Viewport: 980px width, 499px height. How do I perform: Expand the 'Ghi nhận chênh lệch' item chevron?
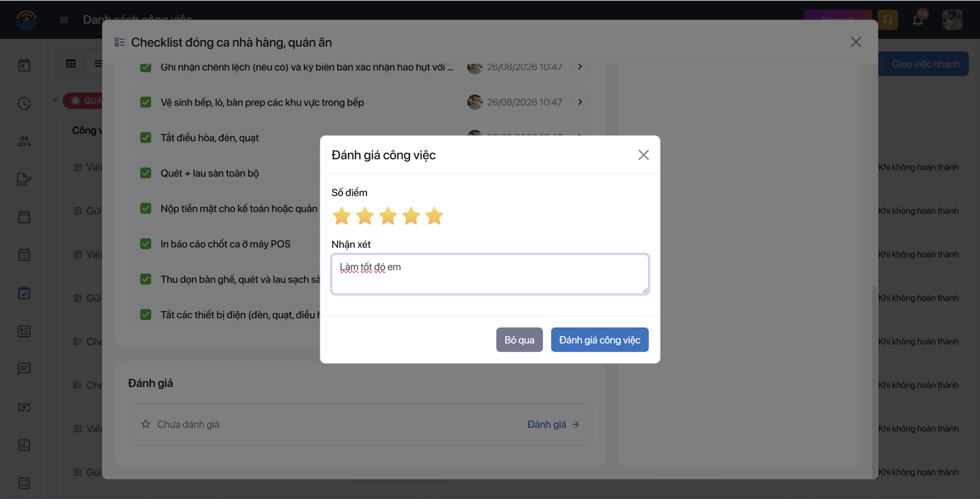coord(580,67)
